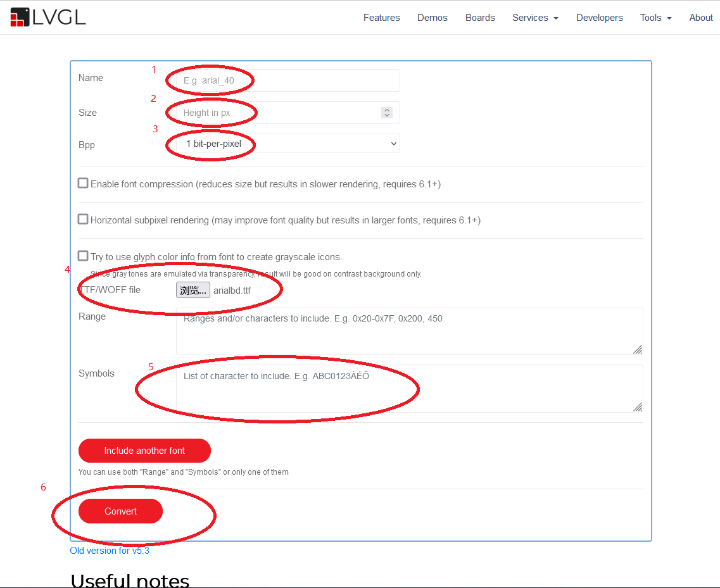
Task: Check the glyph color info option
Action: tap(83, 256)
